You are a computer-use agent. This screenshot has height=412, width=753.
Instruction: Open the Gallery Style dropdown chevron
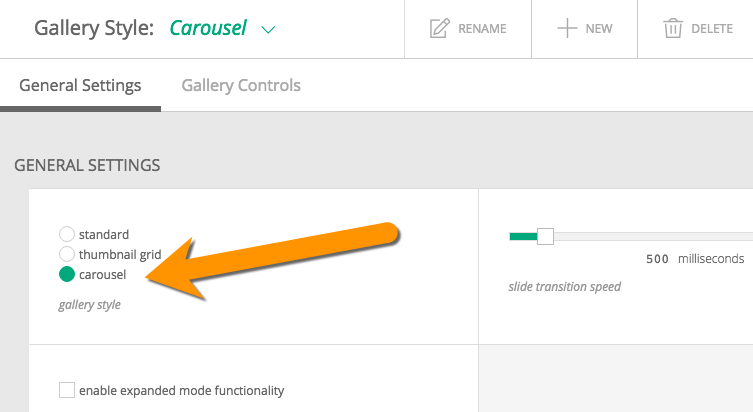tap(268, 30)
